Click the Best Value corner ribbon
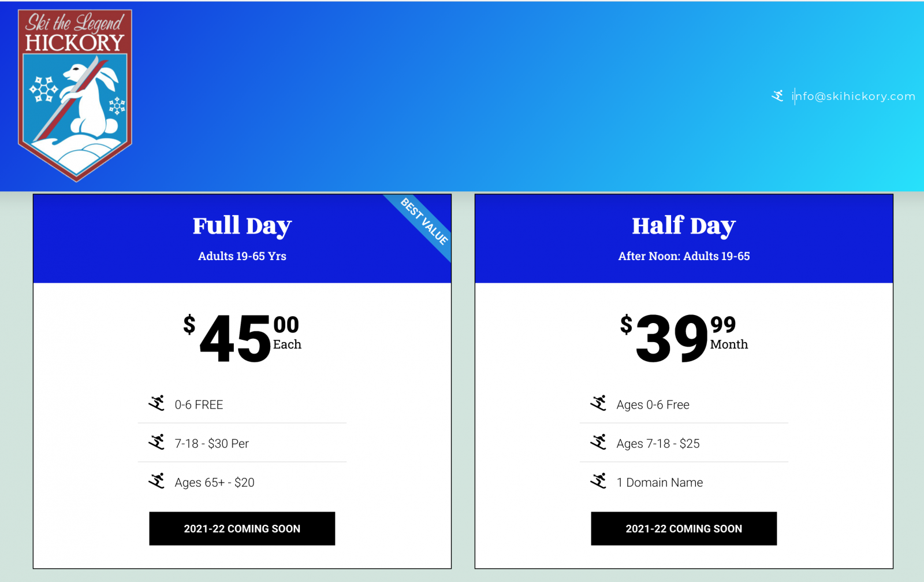 425,222
